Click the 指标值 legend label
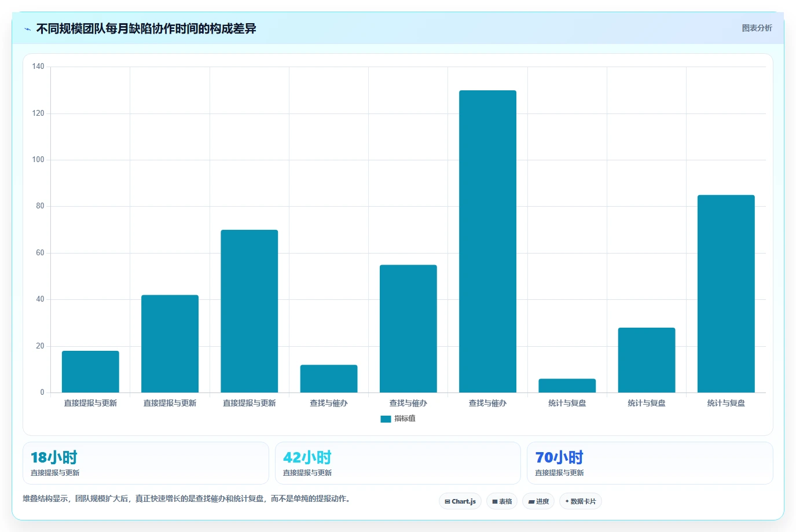The image size is (796, 532). click(405, 419)
